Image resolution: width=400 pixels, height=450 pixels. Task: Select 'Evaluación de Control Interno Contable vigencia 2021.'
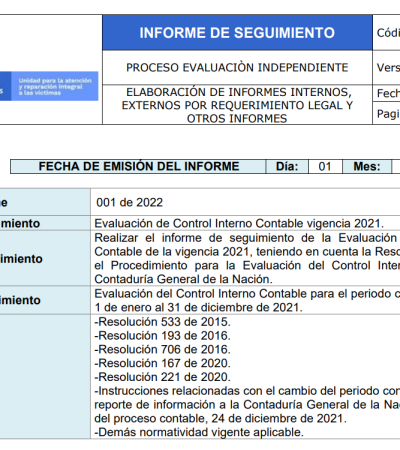pos(239,223)
